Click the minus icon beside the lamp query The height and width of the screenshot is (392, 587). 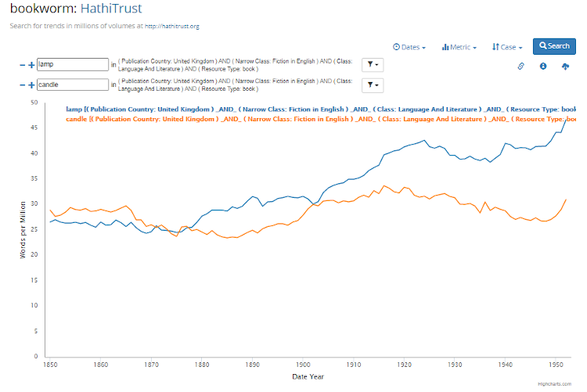23,65
